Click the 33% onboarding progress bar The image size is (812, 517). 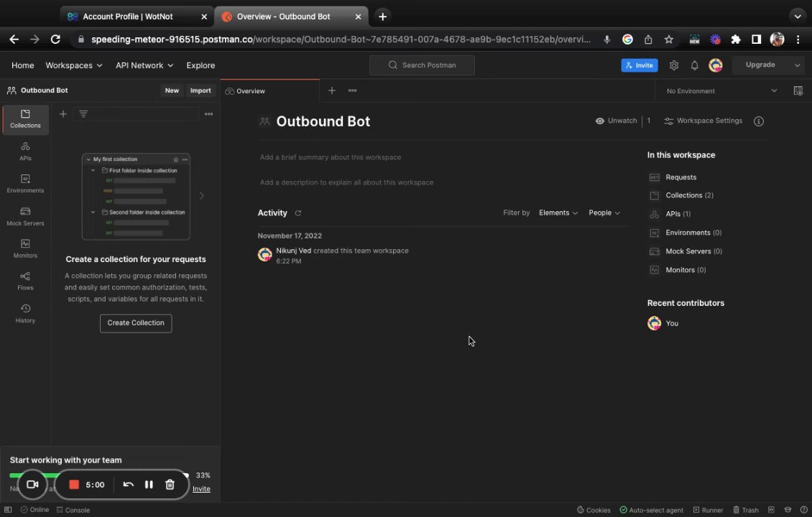click(98, 475)
